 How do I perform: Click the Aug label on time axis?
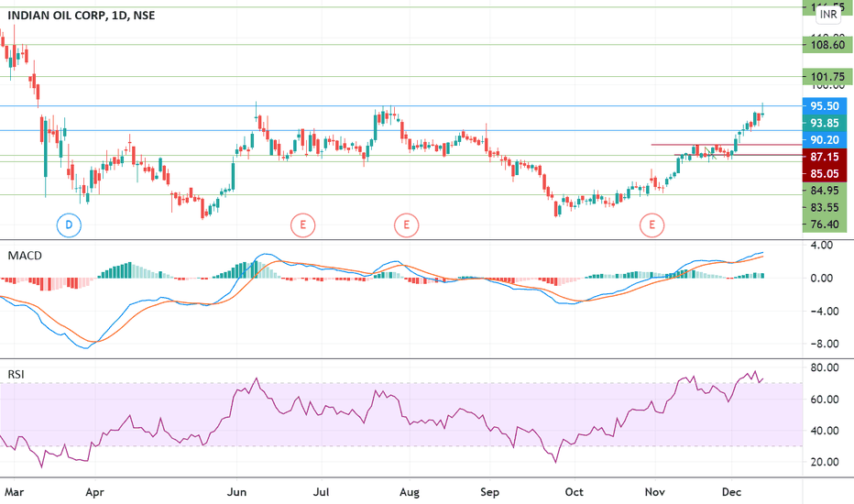tap(410, 492)
